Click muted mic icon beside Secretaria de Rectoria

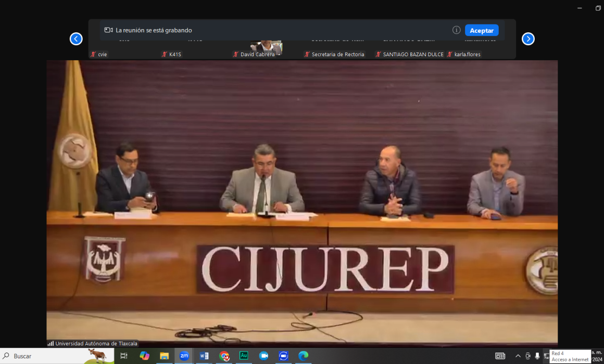coord(307,54)
